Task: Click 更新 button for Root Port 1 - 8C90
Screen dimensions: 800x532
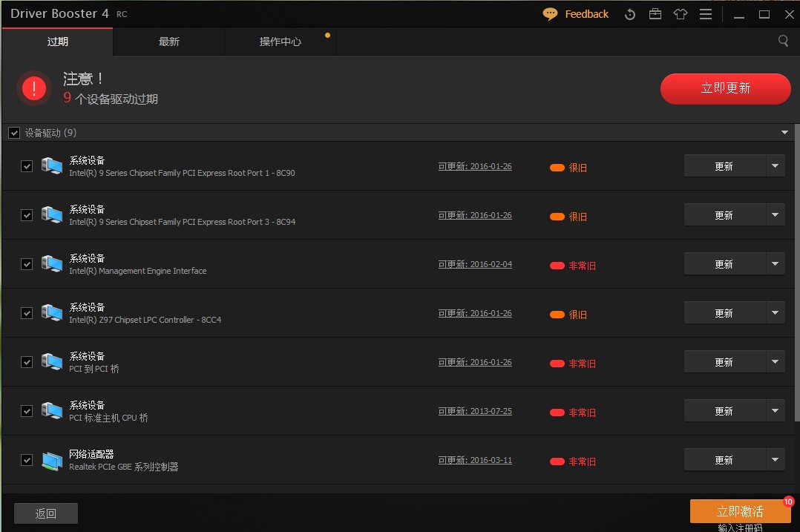Action: (x=724, y=165)
